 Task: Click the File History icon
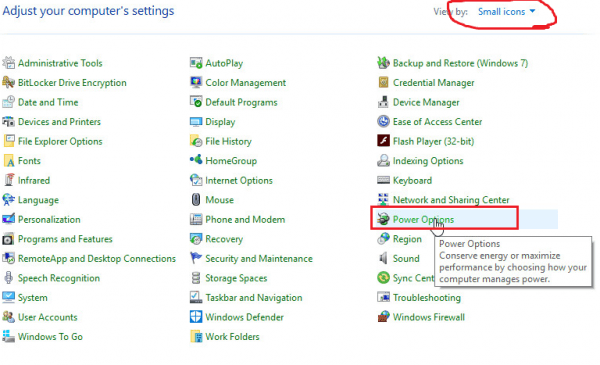pos(196,141)
